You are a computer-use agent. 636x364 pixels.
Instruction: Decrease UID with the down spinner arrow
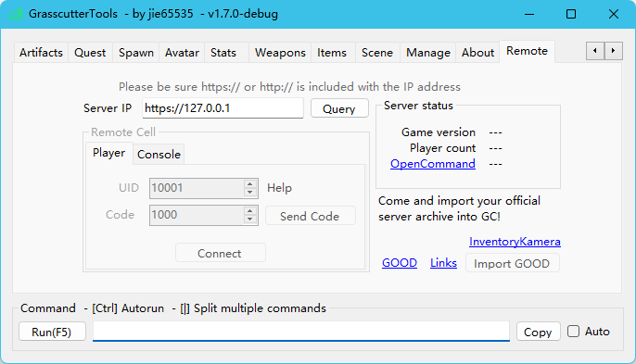[x=250, y=193]
